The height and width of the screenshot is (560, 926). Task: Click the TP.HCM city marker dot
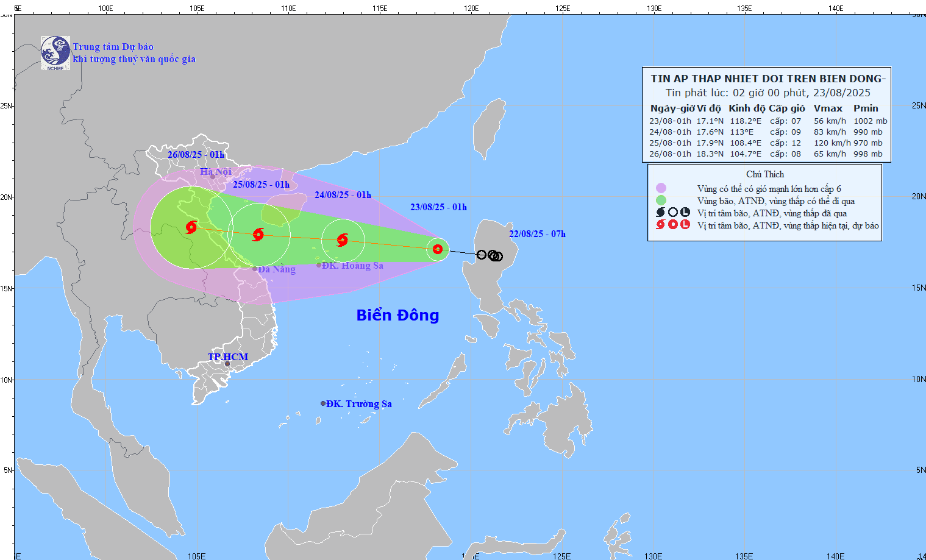(x=227, y=364)
